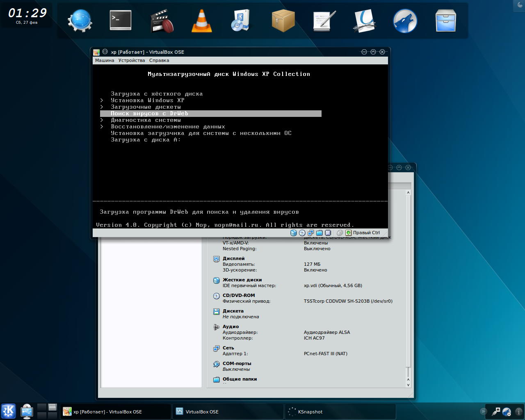Click the Сеть network section icon
This screenshot has height=420, width=525.
pyautogui.click(x=217, y=348)
